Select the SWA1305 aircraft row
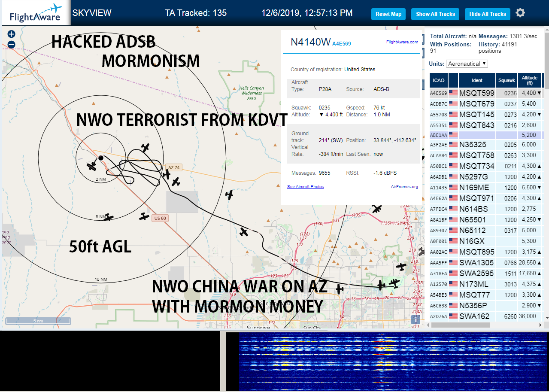Image resolution: width=549 pixels, height=392 pixels. pos(486,262)
